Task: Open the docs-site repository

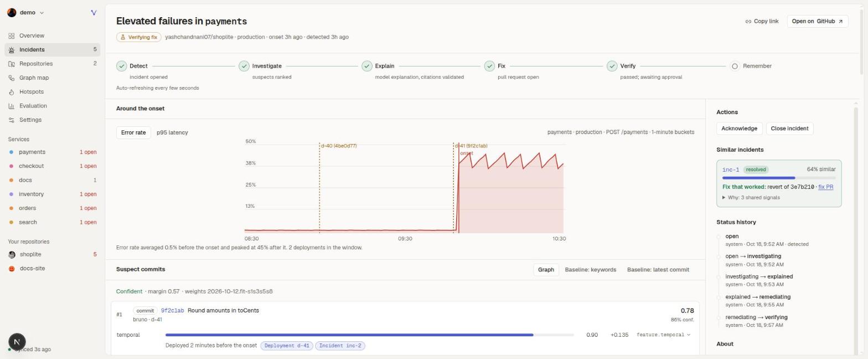Action: coord(52,269)
